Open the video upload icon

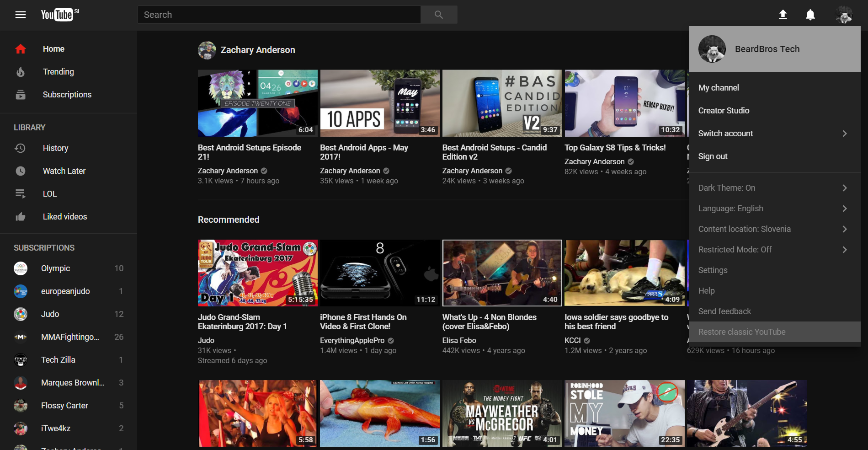tap(783, 14)
